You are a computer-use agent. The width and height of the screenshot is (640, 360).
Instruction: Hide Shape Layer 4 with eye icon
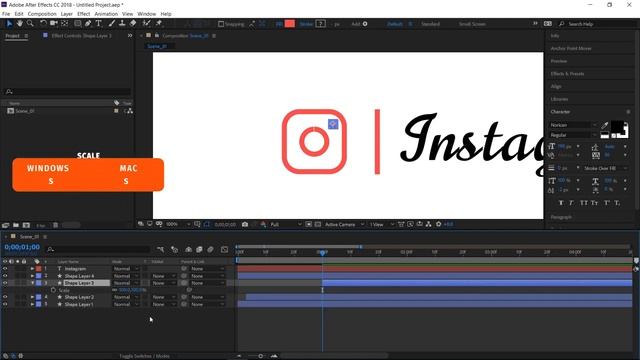click(5, 276)
